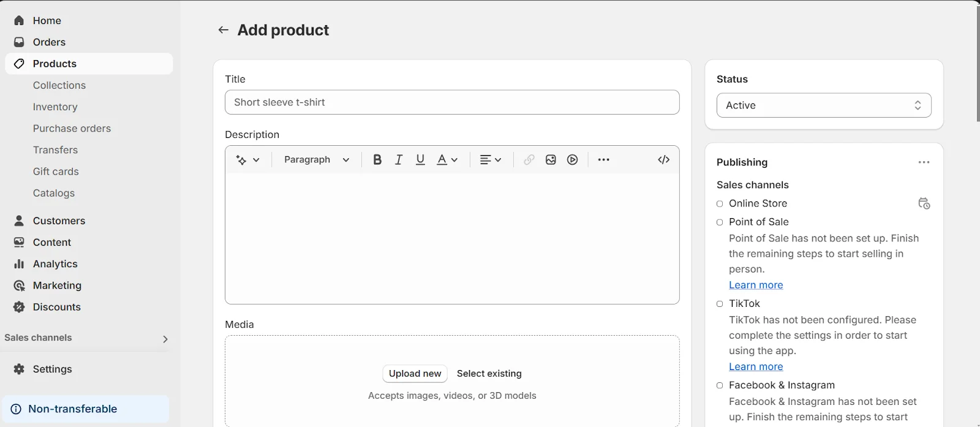
Task: Click the insert image icon
Action: [x=551, y=160]
